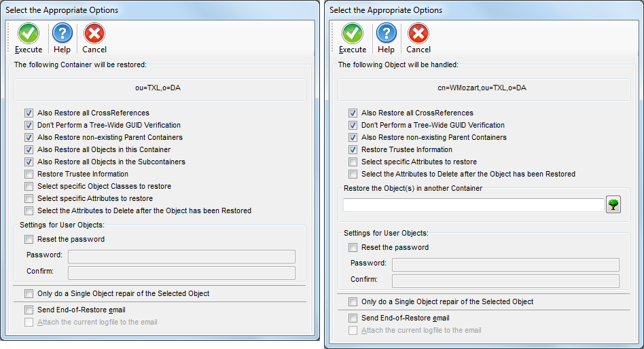Click the Restore in another Container field
644x349 pixels.
point(473,205)
